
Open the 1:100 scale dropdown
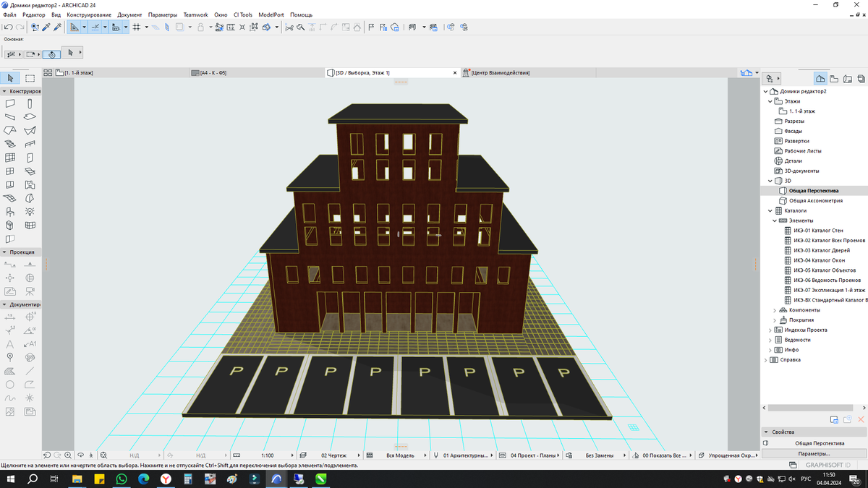point(264,455)
